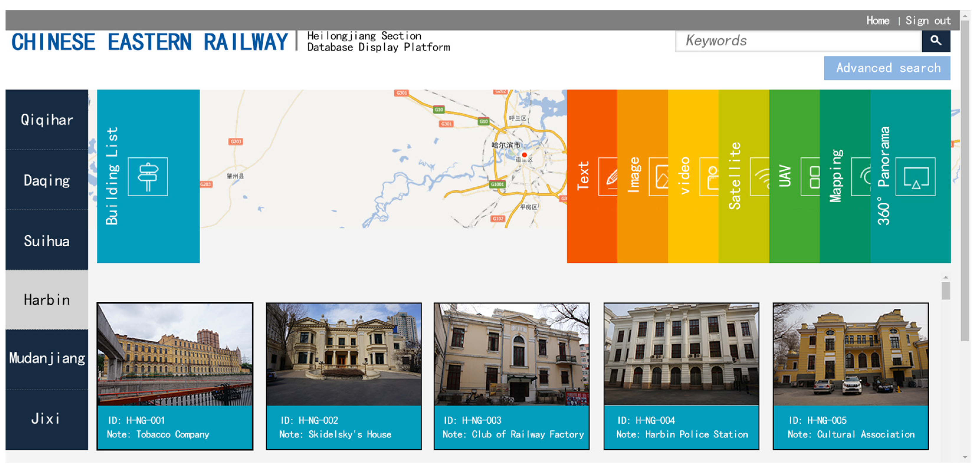Click the search magnifier icon
Viewport: 980px width, 470px height.
pyautogui.click(x=935, y=40)
